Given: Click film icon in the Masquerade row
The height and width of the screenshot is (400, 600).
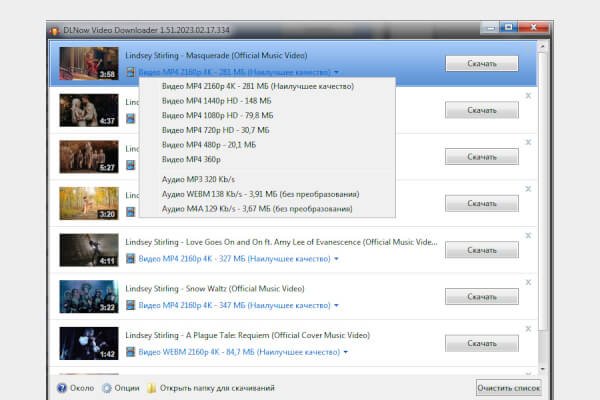Looking at the screenshot, I should tap(130, 72).
